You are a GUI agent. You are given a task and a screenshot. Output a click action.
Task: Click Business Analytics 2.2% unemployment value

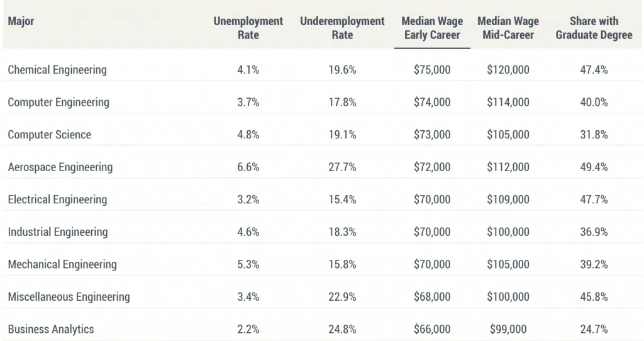tap(248, 329)
